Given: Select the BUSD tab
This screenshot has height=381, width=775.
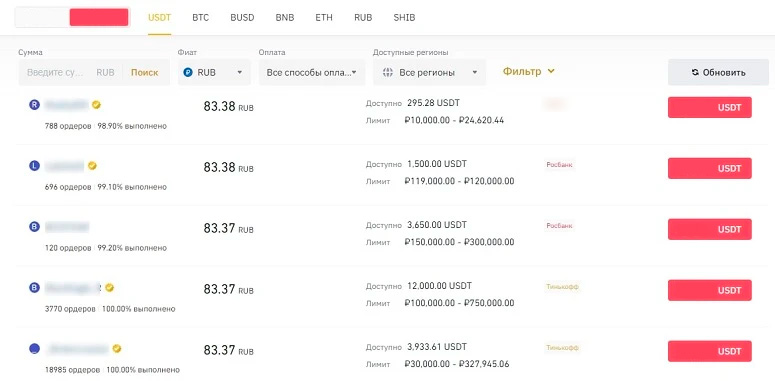Looking at the screenshot, I should 242,17.
